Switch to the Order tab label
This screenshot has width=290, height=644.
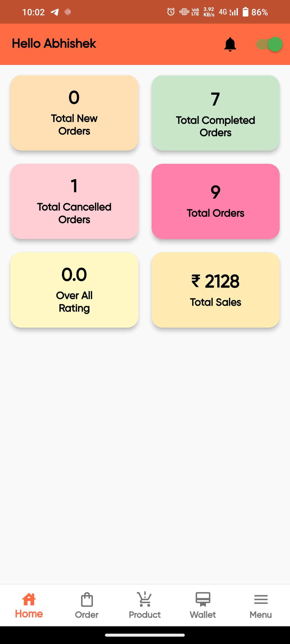click(87, 615)
